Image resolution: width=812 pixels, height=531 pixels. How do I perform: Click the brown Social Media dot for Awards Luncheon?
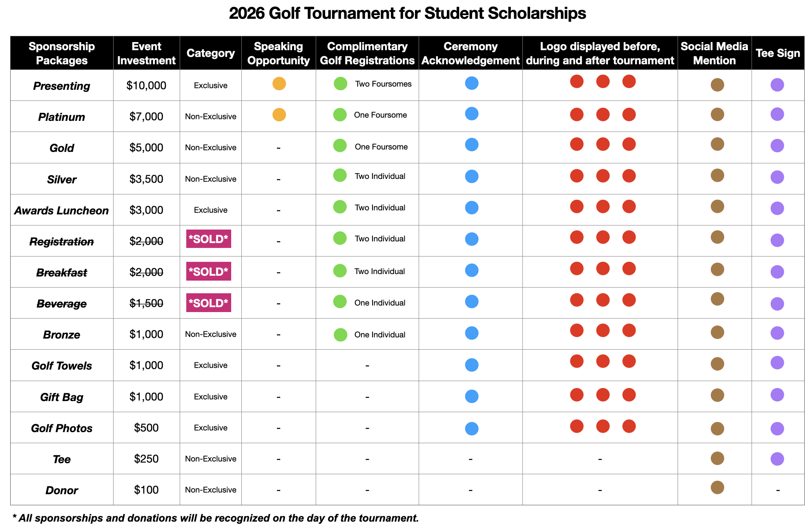point(717,207)
